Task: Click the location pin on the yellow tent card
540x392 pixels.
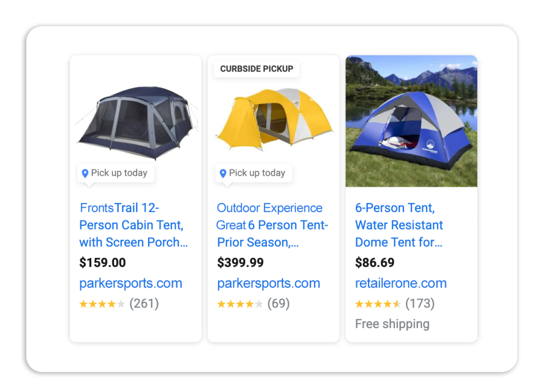Action: pyautogui.click(x=223, y=173)
